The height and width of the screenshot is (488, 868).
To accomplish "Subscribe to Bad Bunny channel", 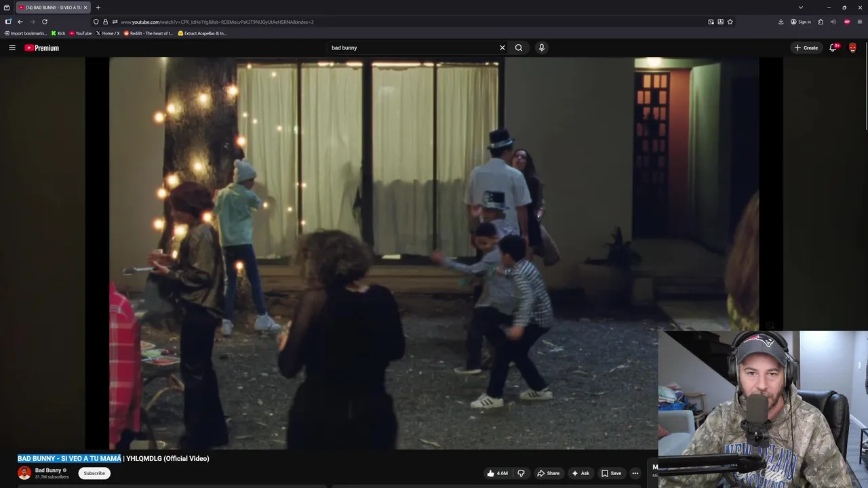I will pos(94,473).
